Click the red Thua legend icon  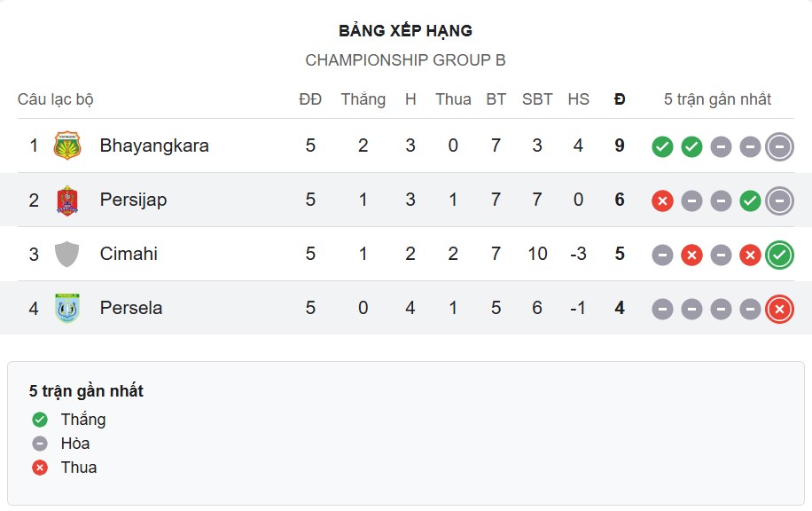[x=40, y=468]
